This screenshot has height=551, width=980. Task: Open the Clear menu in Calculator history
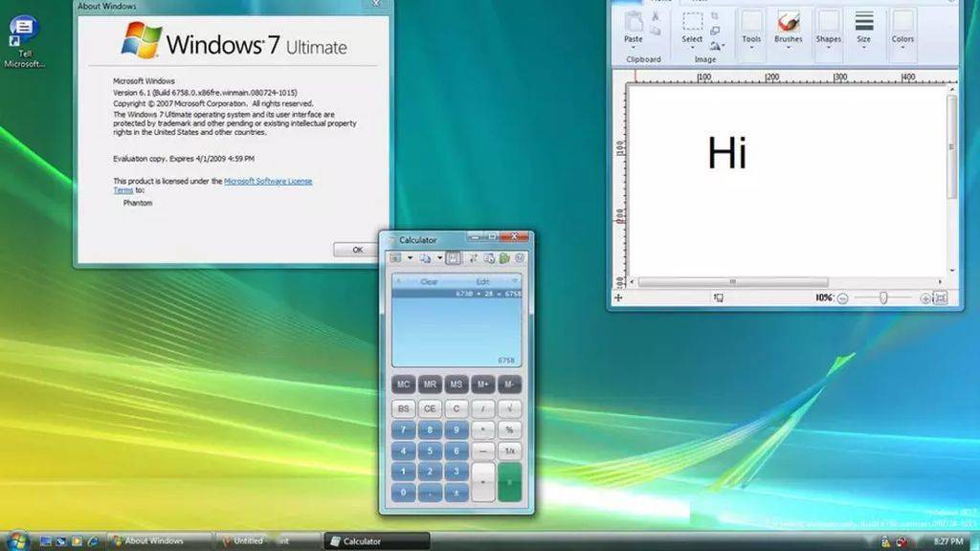(x=429, y=282)
